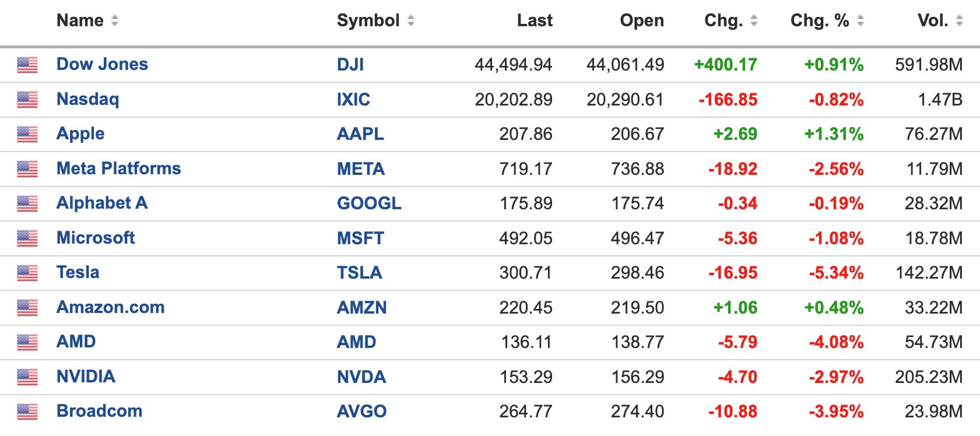Click the Open column header

point(642,21)
